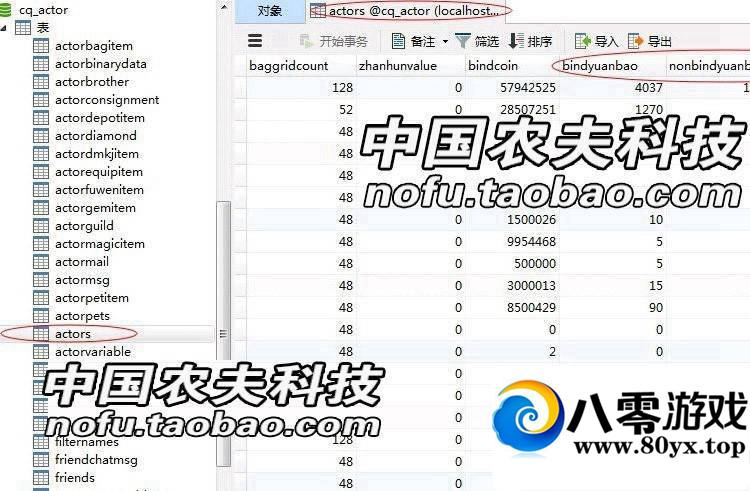This screenshot has height=491, width=750.
Task: Select bindcoin cell 3000013
Action: pos(512,285)
